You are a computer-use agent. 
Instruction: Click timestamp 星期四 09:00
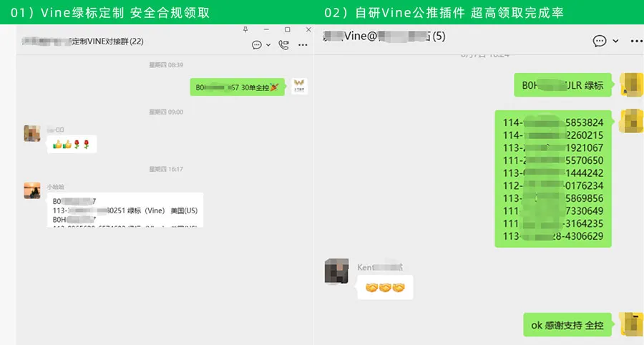click(x=166, y=112)
